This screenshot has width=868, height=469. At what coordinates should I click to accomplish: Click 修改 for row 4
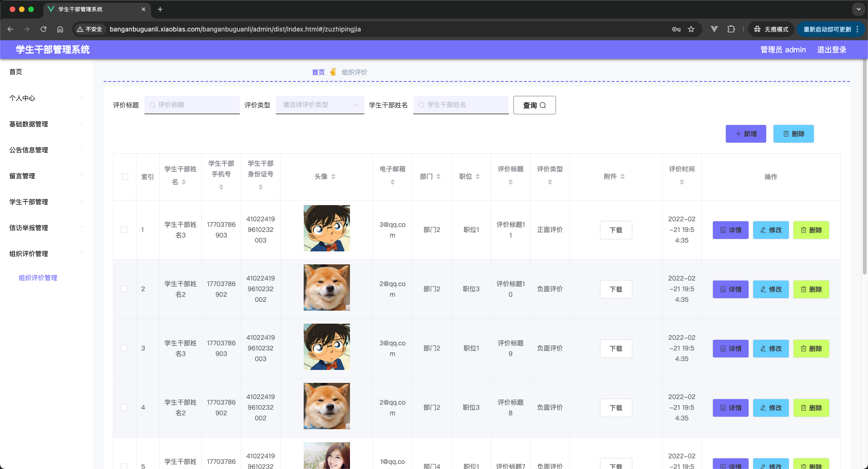tap(771, 408)
